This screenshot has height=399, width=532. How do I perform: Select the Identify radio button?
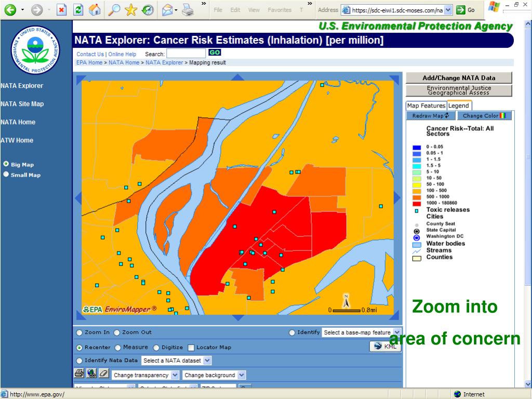point(292,333)
